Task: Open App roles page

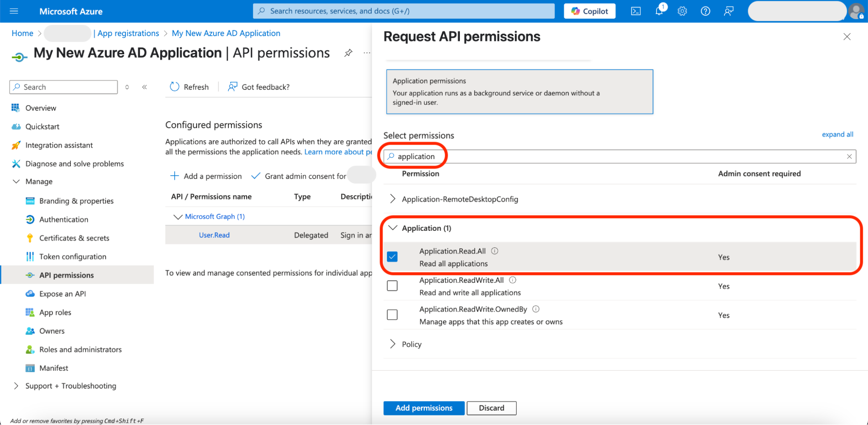Action: click(55, 312)
